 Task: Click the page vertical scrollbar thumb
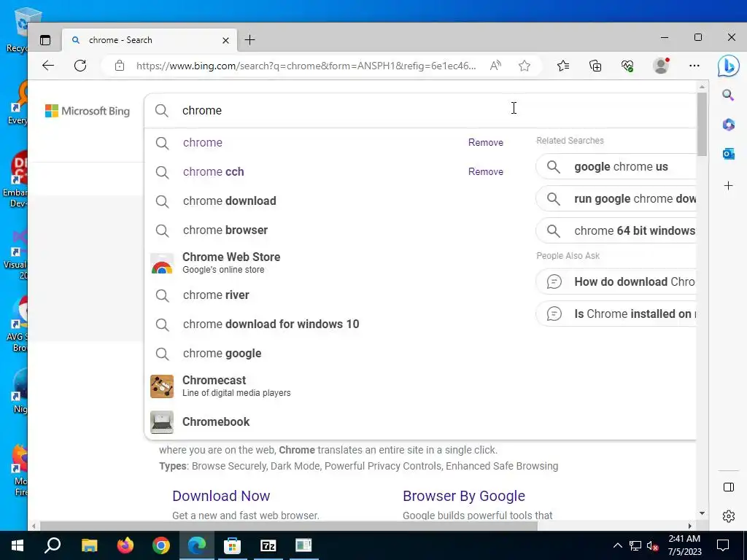pos(701,124)
